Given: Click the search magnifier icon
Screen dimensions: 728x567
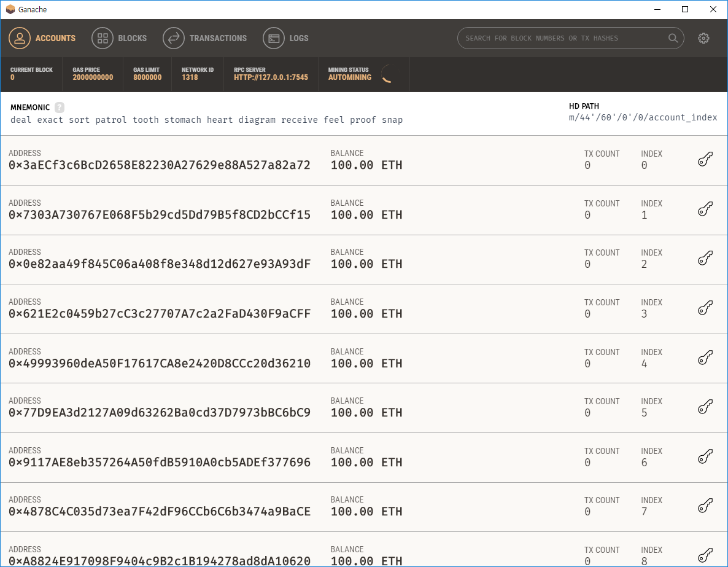Looking at the screenshot, I should click(673, 37).
